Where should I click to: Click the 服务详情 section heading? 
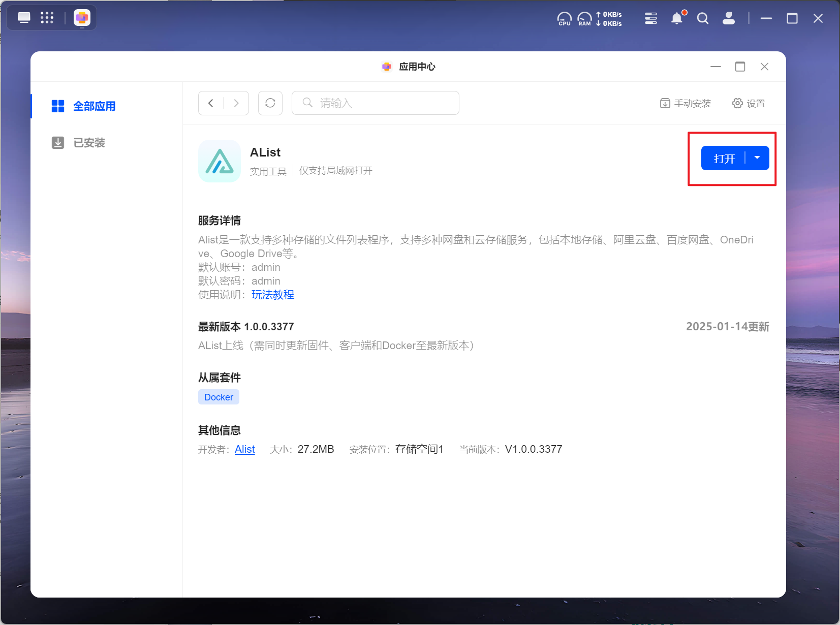(220, 221)
